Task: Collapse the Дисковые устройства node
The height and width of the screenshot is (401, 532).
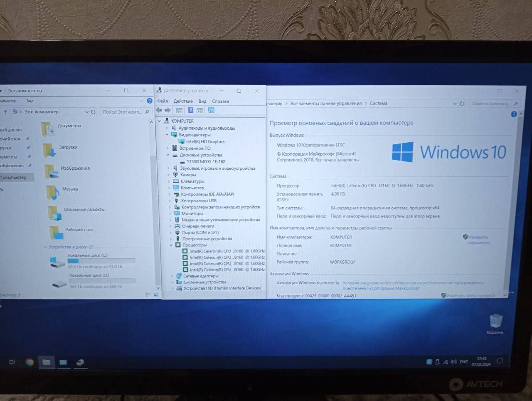Action: [x=168, y=155]
